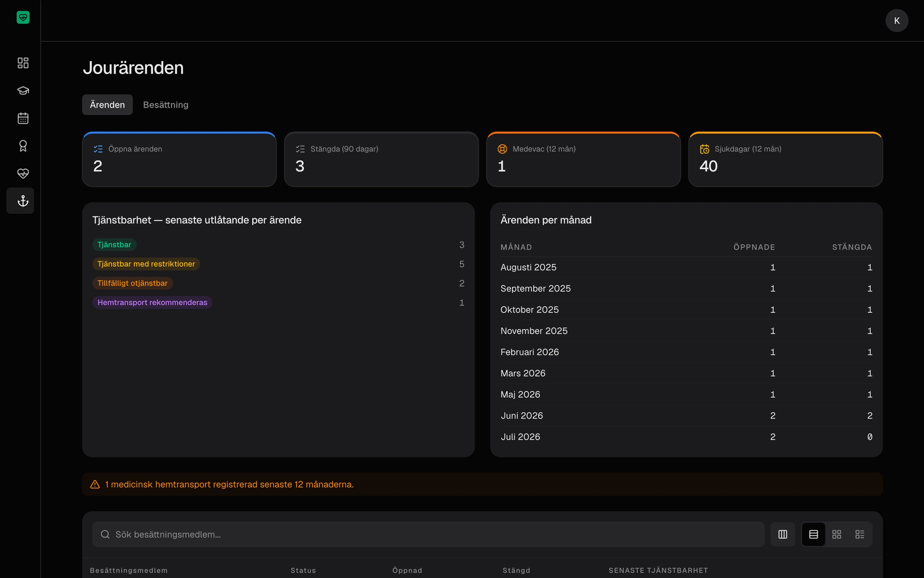
Task: Click the warning triangle alert icon
Action: pos(95,485)
